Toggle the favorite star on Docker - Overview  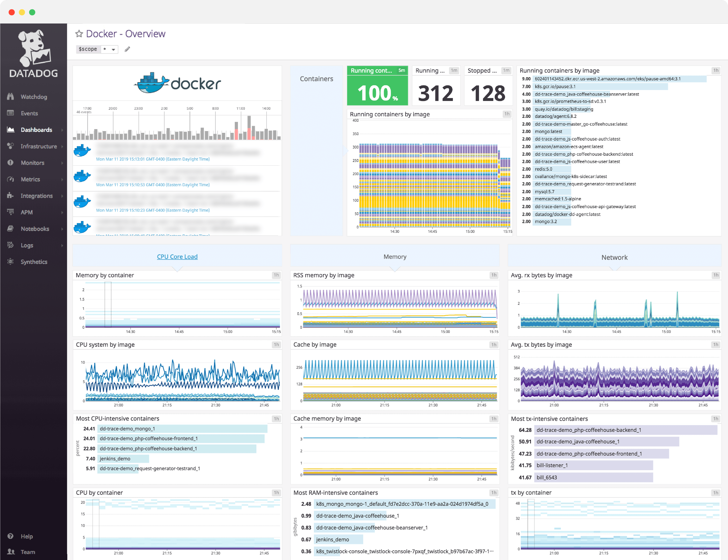click(79, 33)
